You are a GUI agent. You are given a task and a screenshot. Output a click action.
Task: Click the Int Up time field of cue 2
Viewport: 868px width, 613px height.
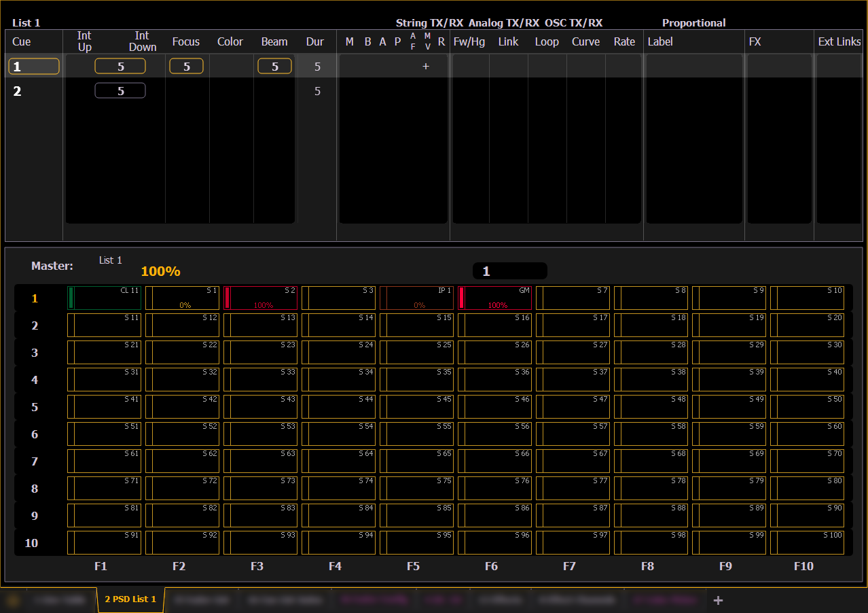coord(120,91)
